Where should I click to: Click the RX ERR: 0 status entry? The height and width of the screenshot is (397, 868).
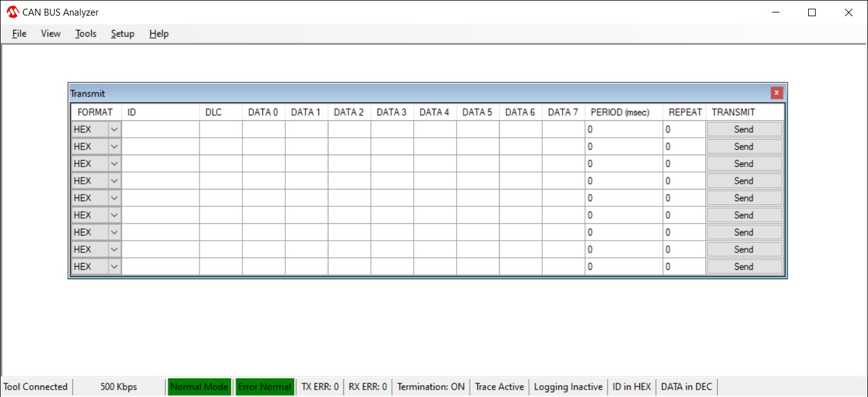point(368,387)
